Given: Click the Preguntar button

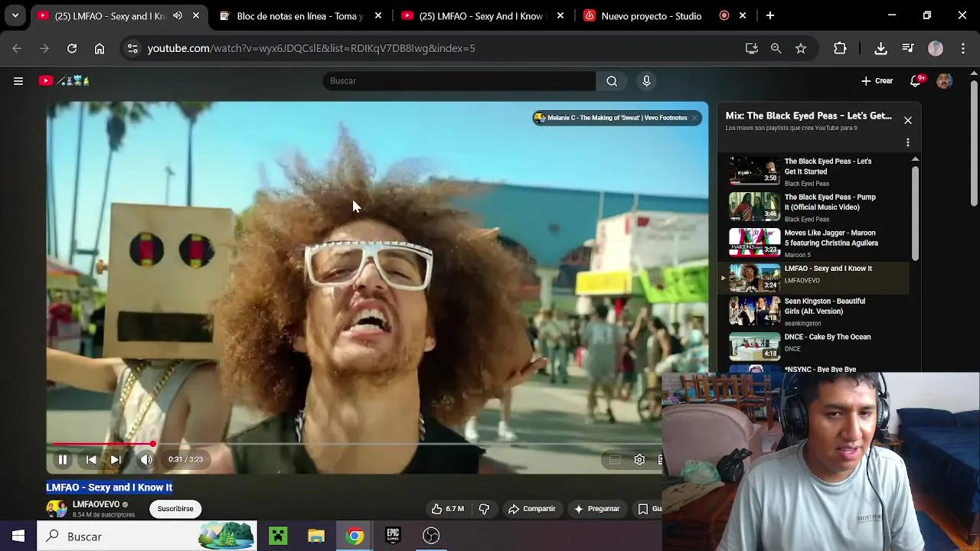Looking at the screenshot, I should pos(596,509).
